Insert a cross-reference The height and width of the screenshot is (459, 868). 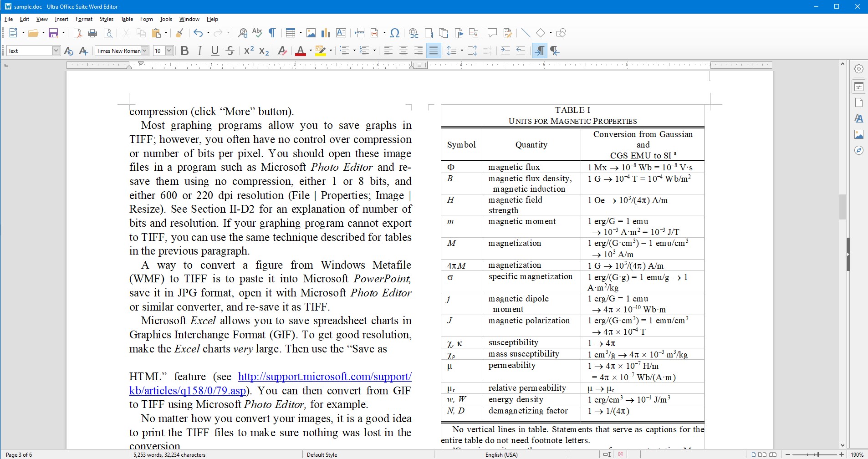[x=474, y=33]
